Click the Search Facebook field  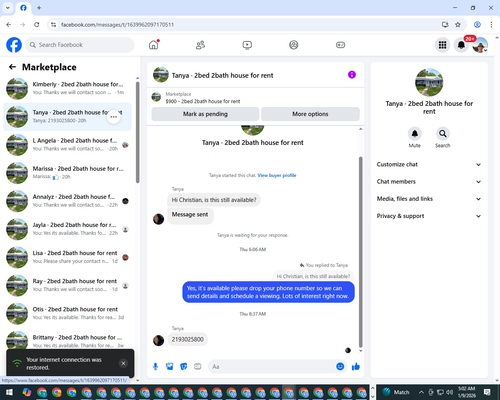pyautogui.click(x=80, y=45)
